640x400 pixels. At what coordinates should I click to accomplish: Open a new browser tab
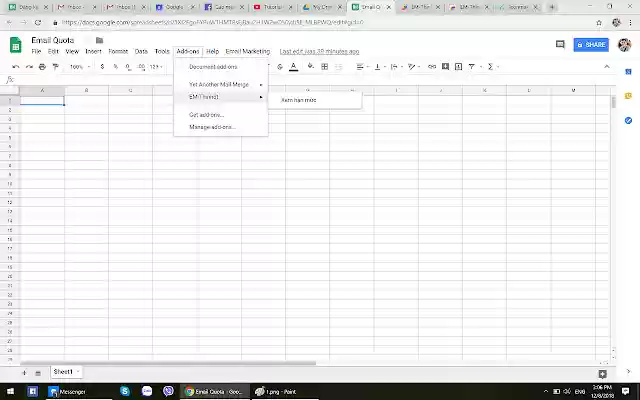pos(552,7)
